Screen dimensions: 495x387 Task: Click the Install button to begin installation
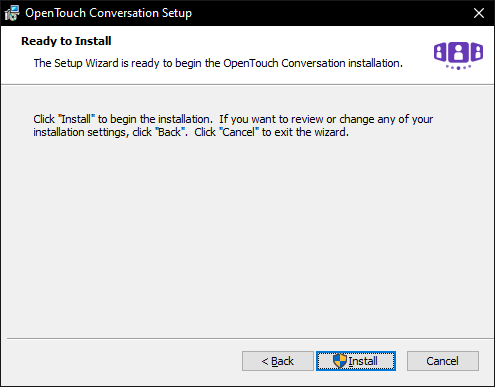[x=356, y=361]
